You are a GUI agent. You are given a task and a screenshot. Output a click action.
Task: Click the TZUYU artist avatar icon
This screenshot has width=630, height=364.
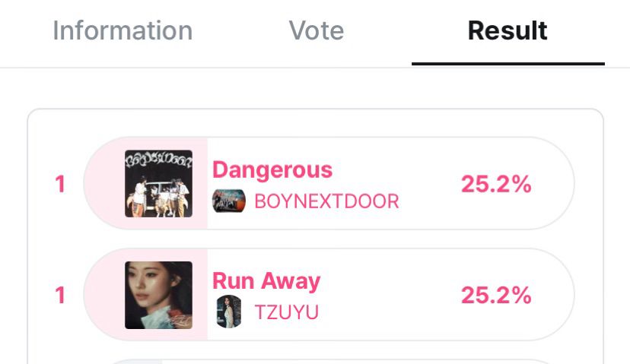(x=228, y=312)
